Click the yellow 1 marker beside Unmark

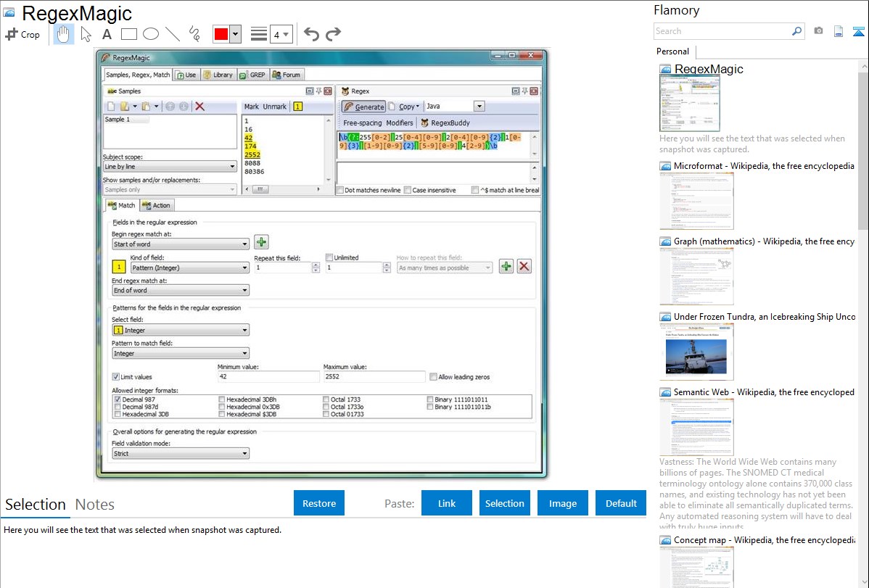pyautogui.click(x=297, y=107)
